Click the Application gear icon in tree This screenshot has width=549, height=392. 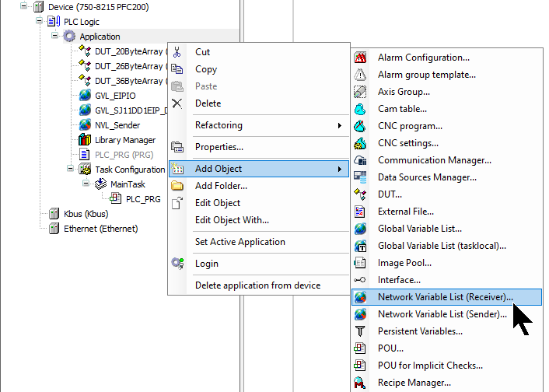click(69, 36)
